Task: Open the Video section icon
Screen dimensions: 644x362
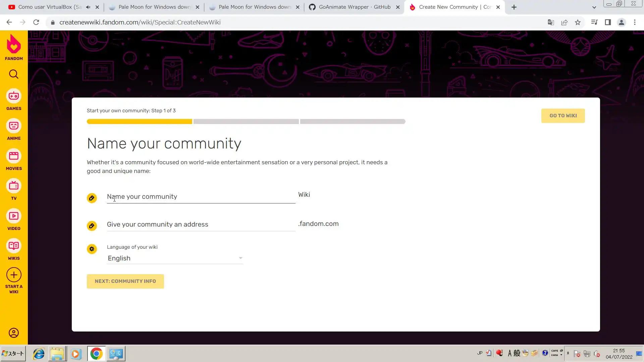Action: (x=14, y=216)
